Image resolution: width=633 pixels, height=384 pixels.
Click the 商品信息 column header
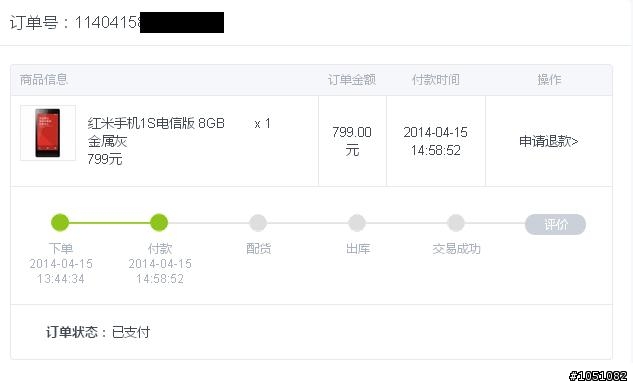point(44,80)
